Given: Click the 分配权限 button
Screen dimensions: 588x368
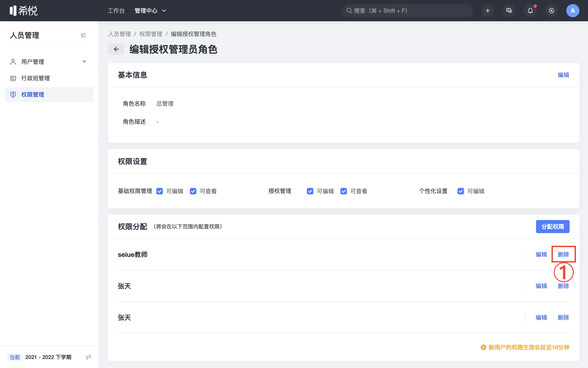Looking at the screenshot, I should point(552,227).
